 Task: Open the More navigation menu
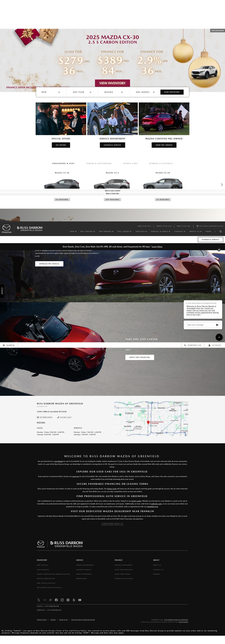[208, 231]
